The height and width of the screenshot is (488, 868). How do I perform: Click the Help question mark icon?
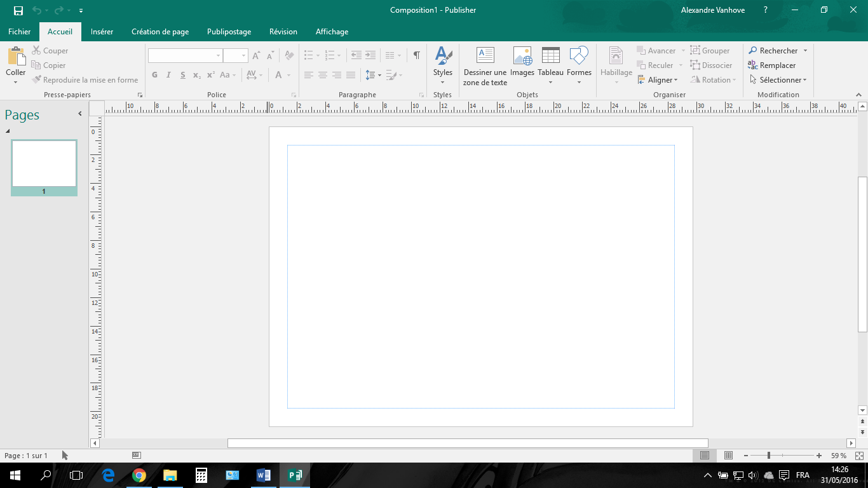tap(766, 10)
